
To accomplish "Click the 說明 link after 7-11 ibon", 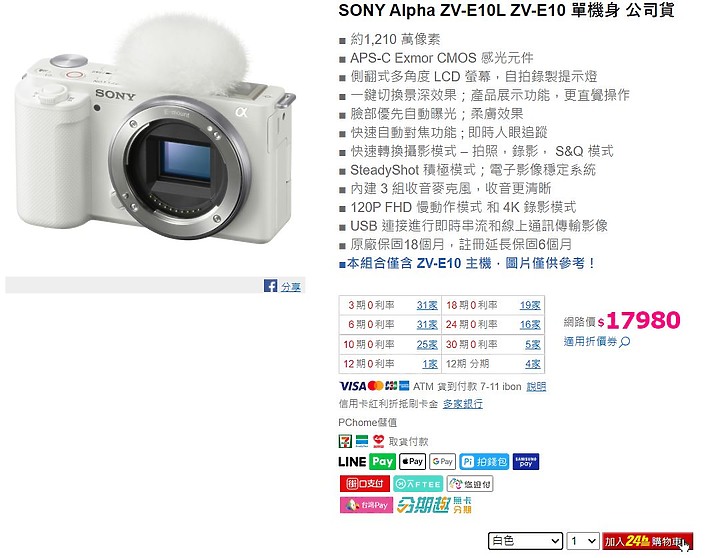I will 536,387.
